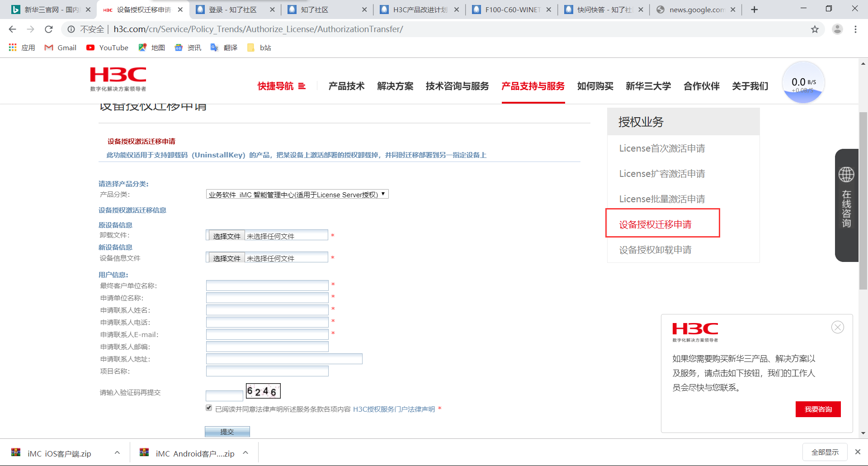
Task: Go to License首次激活申请
Action: pyautogui.click(x=662, y=148)
